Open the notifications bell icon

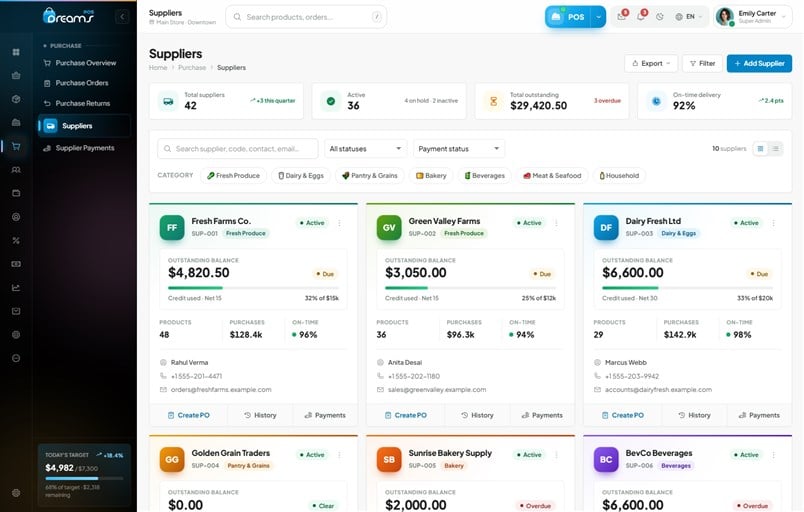(x=640, y=16)
